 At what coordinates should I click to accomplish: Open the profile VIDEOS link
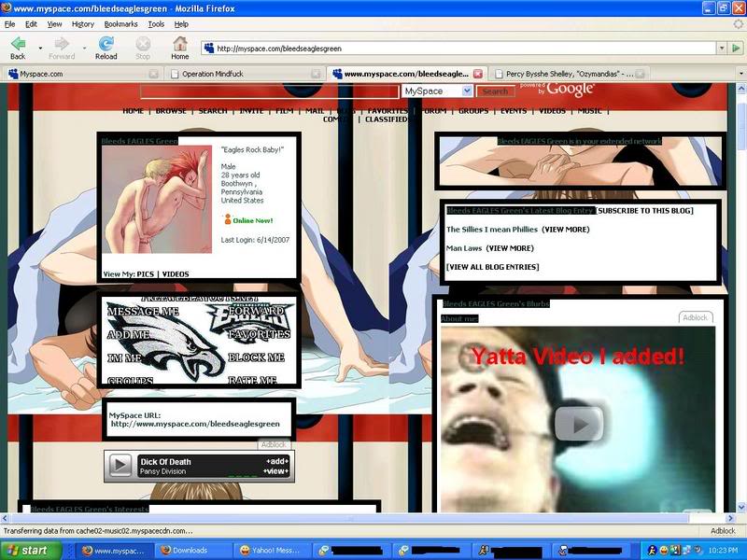(x=176, y=274)
